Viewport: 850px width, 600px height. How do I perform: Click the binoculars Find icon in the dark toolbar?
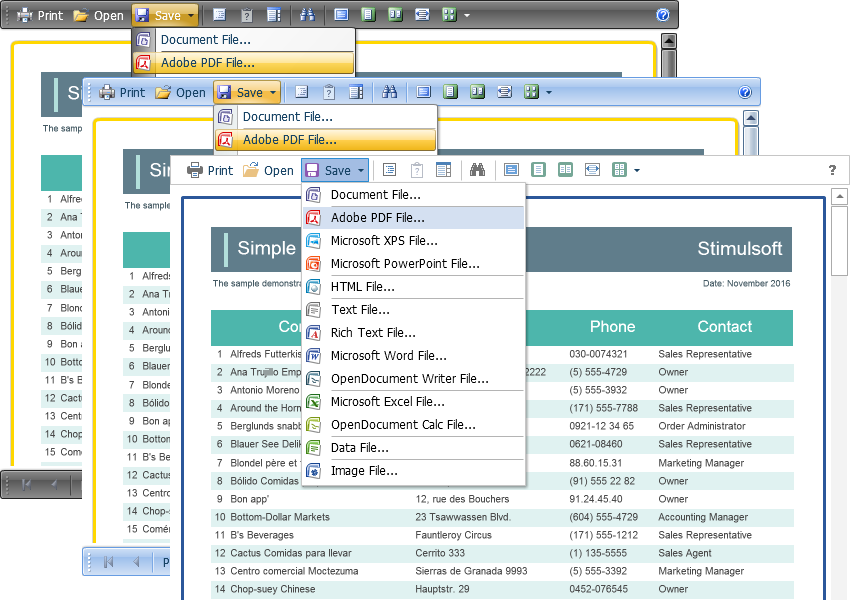[x=308, y=15]
